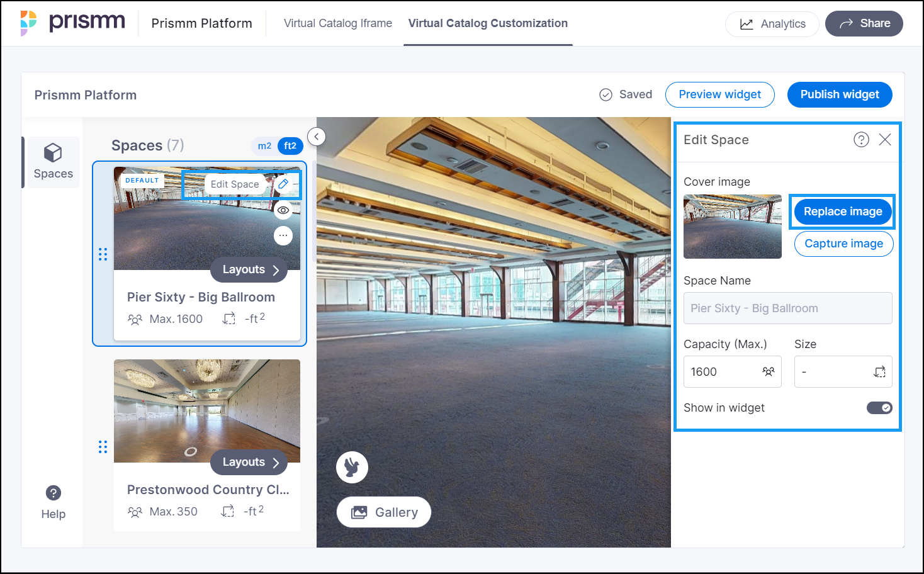Expand Layouts for Prestonwood Country Club
The image size is (924, 574).
click(249, 462)
